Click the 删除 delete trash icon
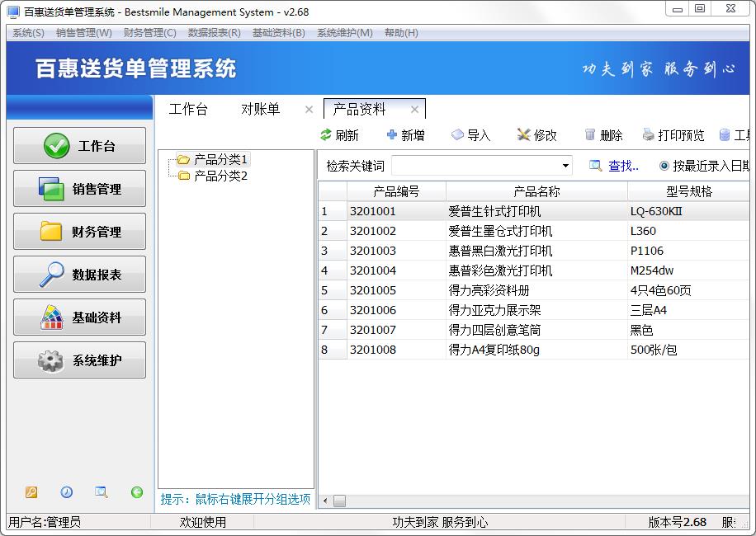The image size is (756, 536). 590,135
